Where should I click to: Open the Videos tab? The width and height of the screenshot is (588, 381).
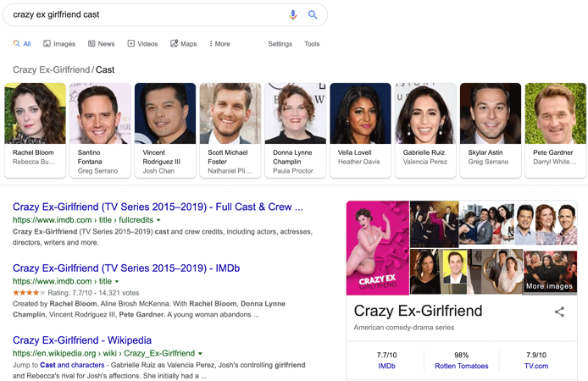click(x=142, y=44)
